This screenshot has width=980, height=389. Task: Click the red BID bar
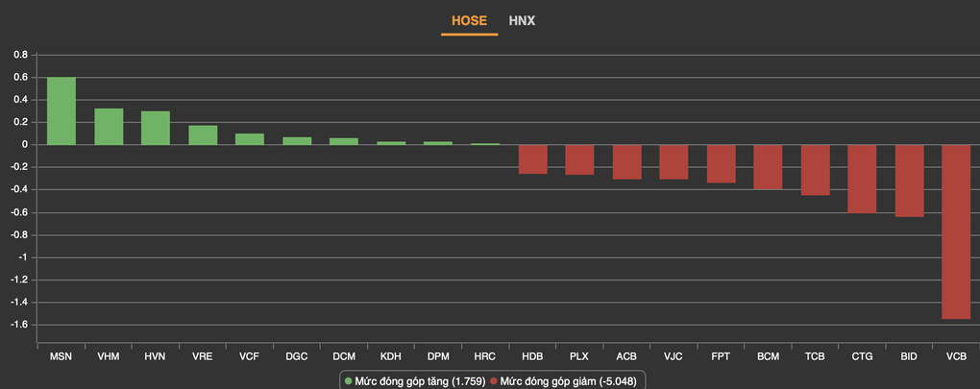pyautogui.click(x=909, y=182)
